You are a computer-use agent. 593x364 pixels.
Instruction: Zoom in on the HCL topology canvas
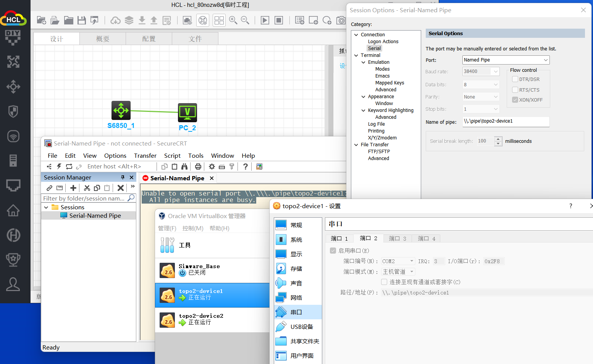[233, 20]
